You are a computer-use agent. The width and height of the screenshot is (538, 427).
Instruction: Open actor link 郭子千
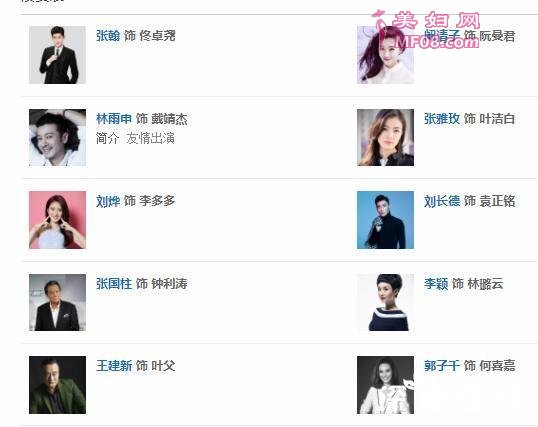coord(442,366)
